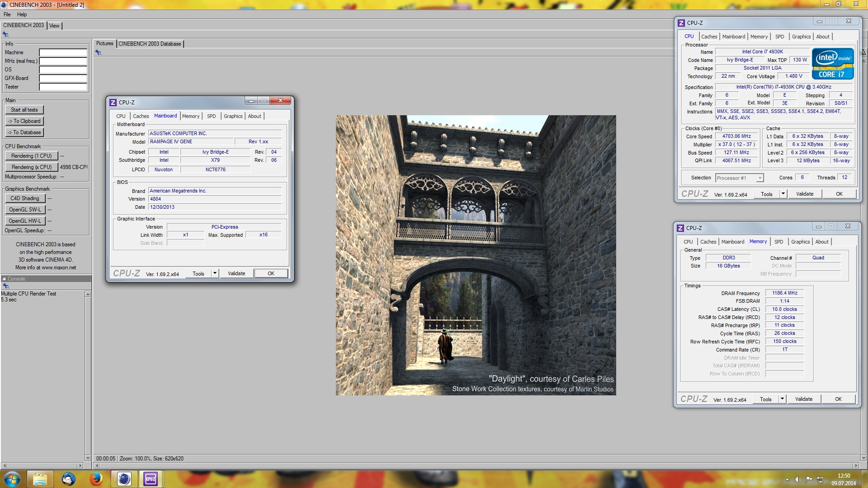Image resolution: width=868 pixels, height=488 pixels.
Task: Click Tools button in Memory CPU-Z window
Action: tap(766, 399)
